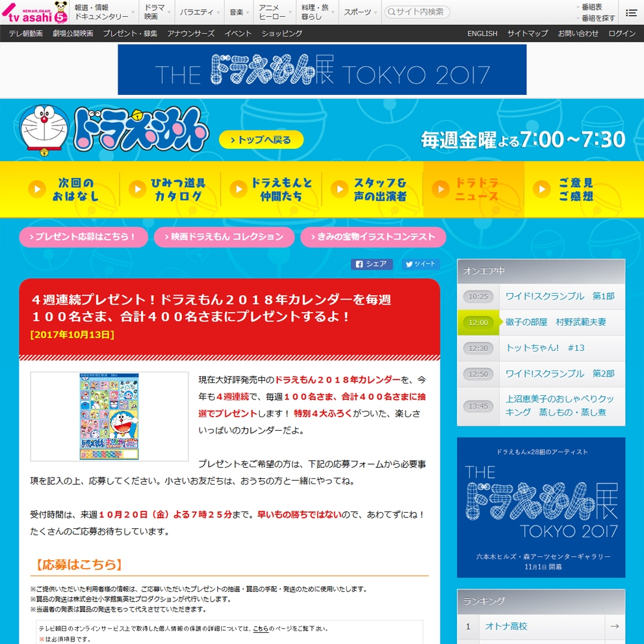Click こちら privacy policy link

(x=261, y=628)
